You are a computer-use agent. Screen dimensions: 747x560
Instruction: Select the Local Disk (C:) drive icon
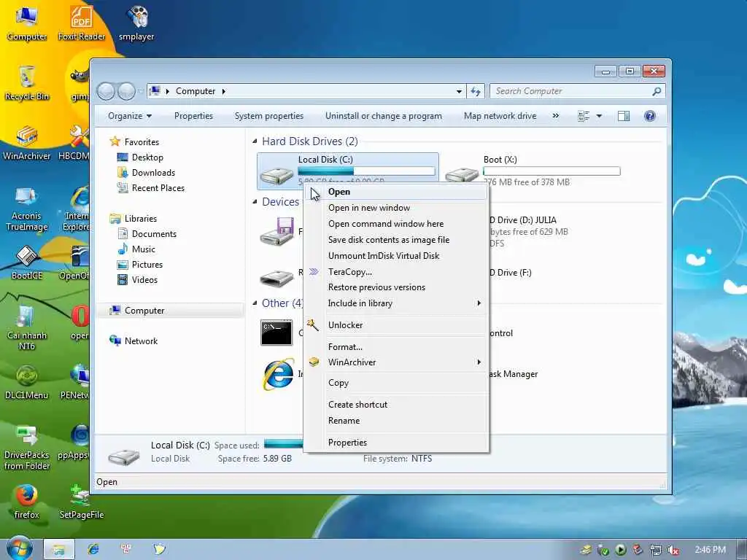(276, 174)
